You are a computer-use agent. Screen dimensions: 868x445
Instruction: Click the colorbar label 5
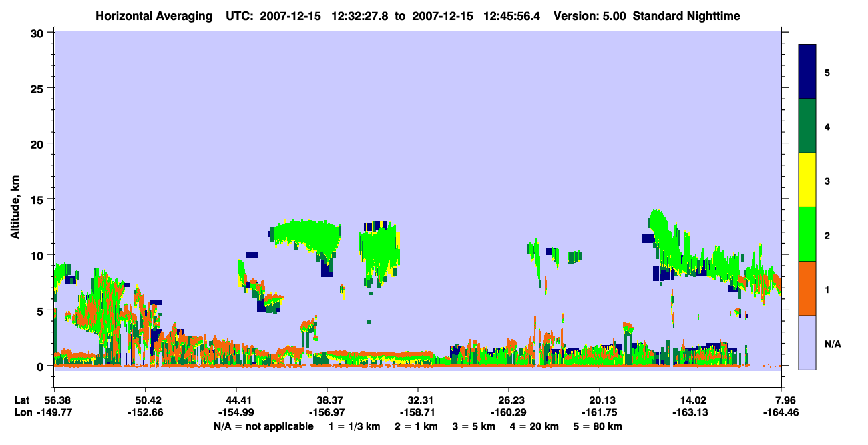827,72
